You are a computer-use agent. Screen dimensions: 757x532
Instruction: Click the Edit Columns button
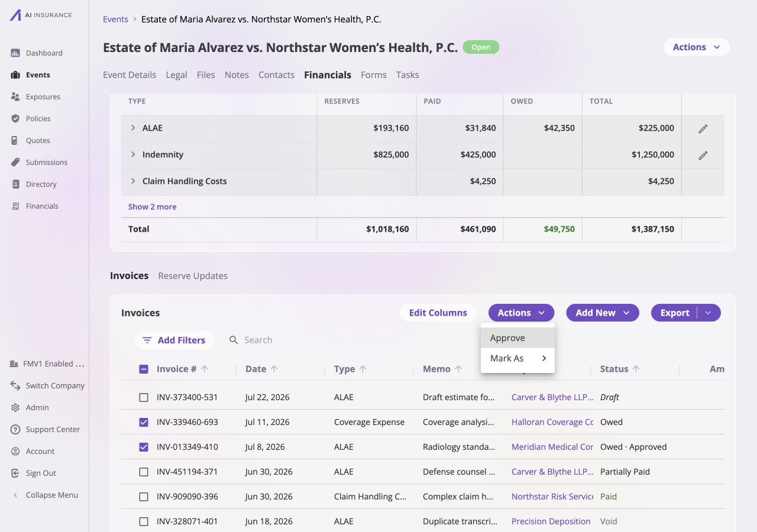click(x=438, y=313)
